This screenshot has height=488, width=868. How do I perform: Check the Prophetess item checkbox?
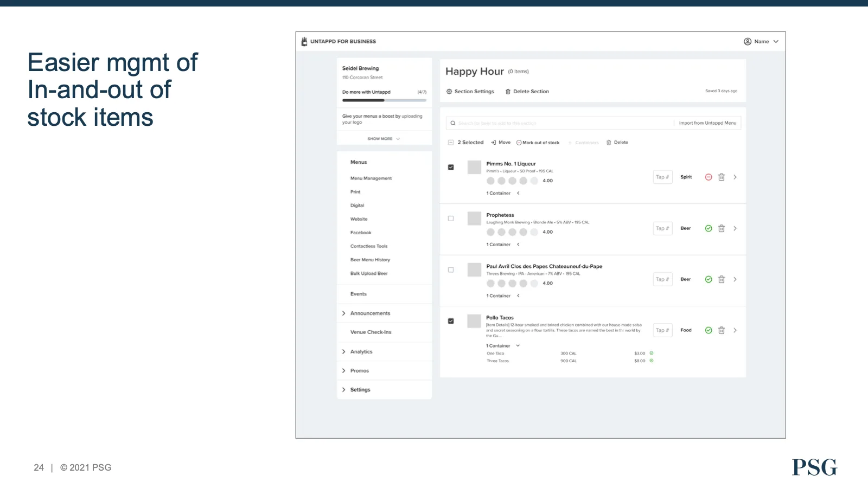pos(451,219)
